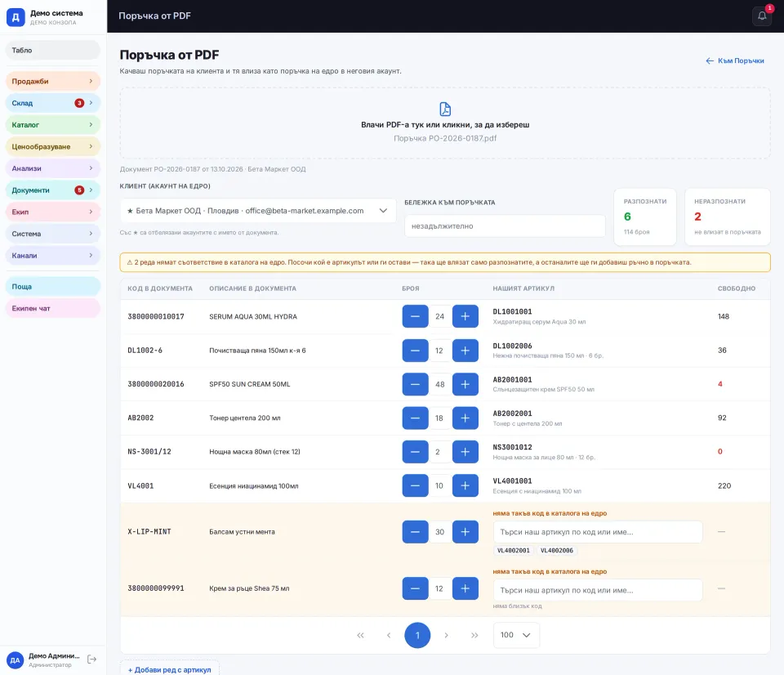Decrease quantity for SPF50 SUN CREAM 50ML
Screen dimensions: 784x675
(x=415, y=384)
